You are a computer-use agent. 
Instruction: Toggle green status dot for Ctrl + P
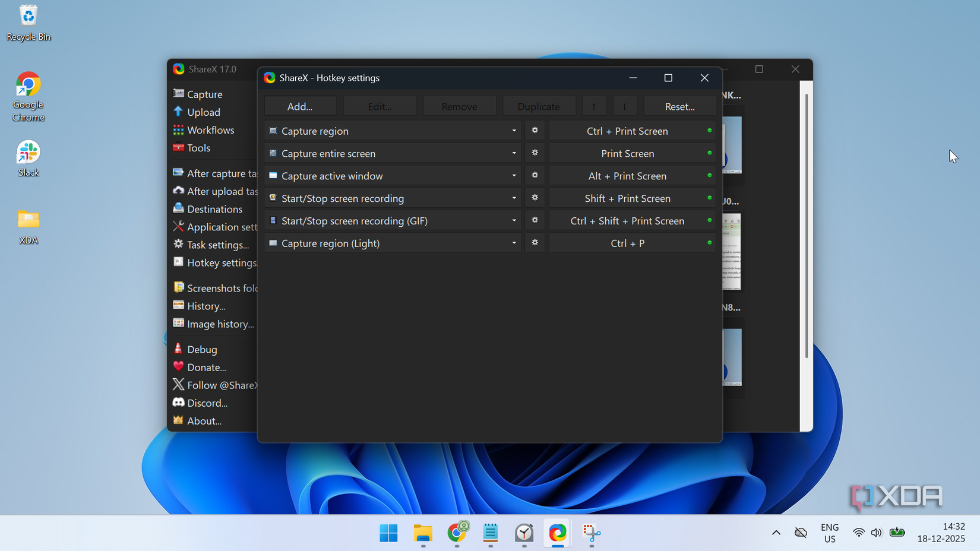pyautogui.click(x=709, y=243)
